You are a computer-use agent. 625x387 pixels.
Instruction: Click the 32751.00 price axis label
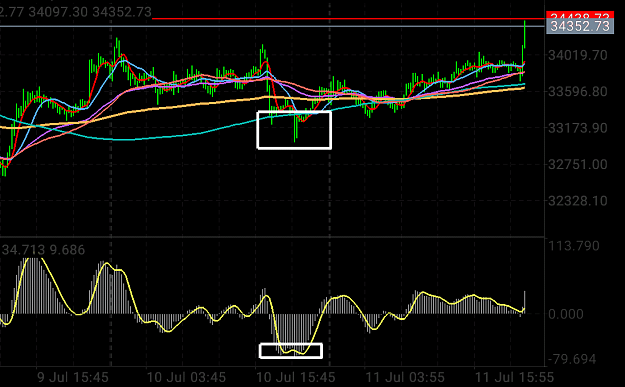click(578, 164)
